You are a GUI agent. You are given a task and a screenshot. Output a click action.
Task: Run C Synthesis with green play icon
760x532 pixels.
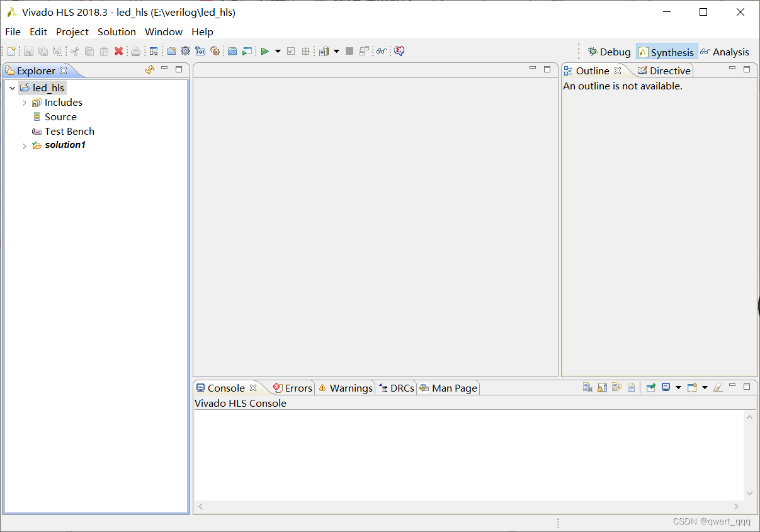point(264,51)
